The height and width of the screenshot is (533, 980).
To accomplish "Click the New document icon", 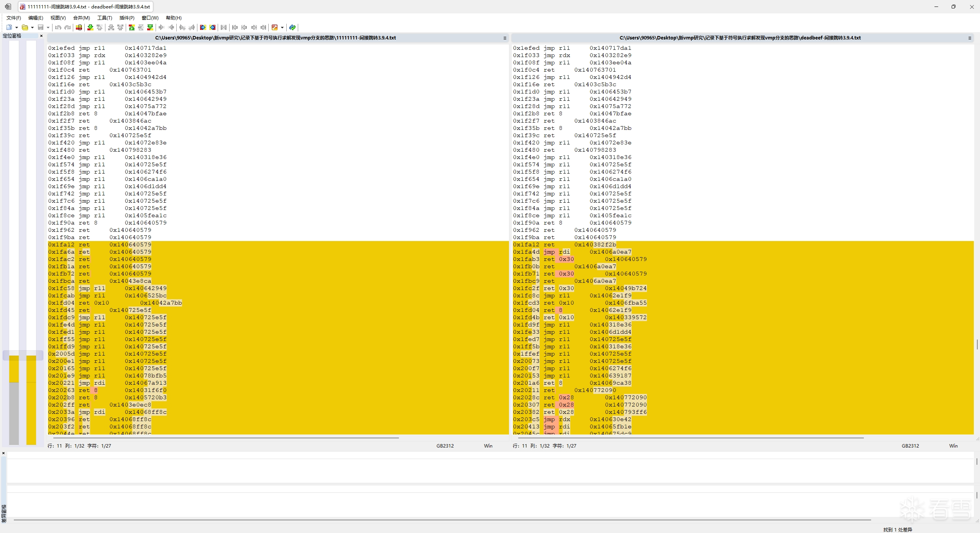I will pyautogui.click(x=9, y=27).
